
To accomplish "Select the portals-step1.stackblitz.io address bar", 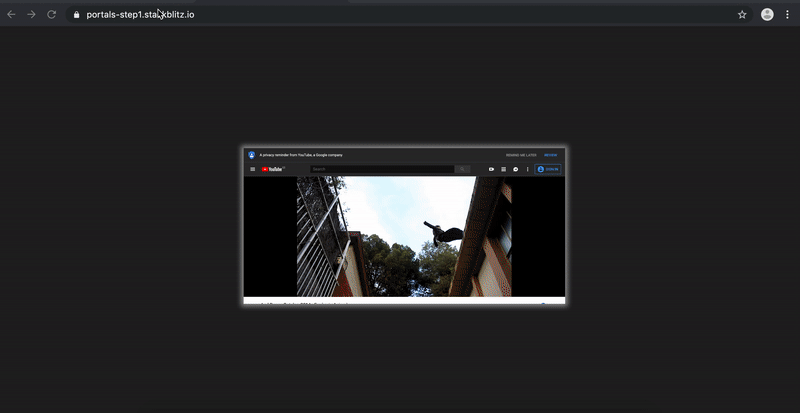I will 408,14.
